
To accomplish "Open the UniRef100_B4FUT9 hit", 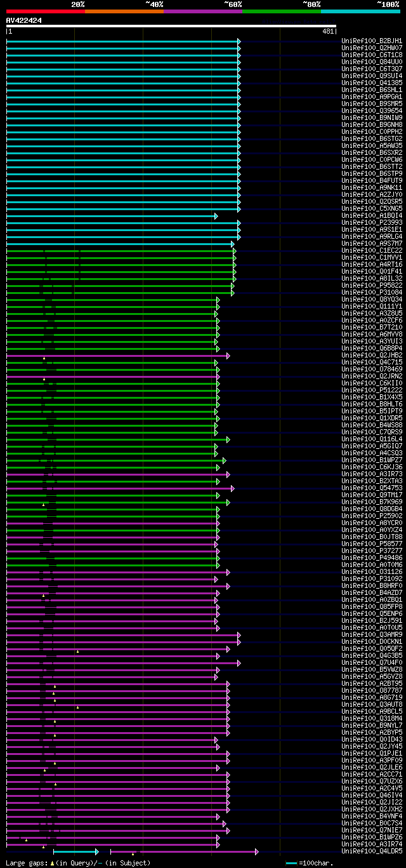I will click(x=372, y=180).
